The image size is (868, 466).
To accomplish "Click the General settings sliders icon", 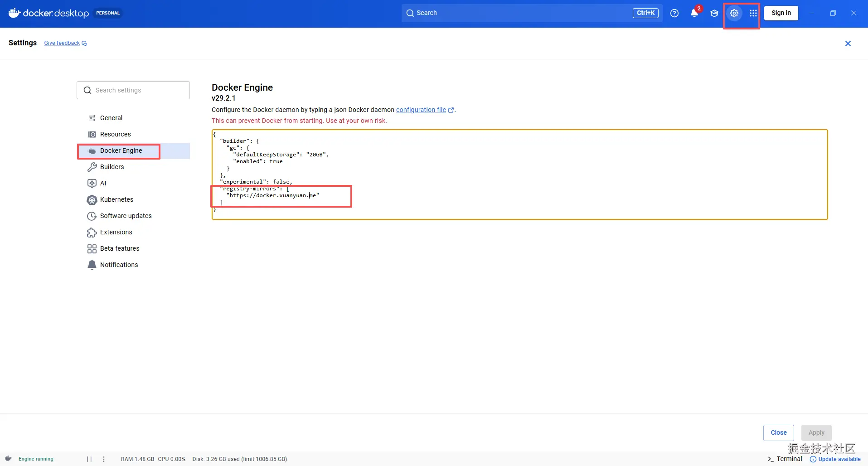I will pyautogui.click(x=92, y=118).
